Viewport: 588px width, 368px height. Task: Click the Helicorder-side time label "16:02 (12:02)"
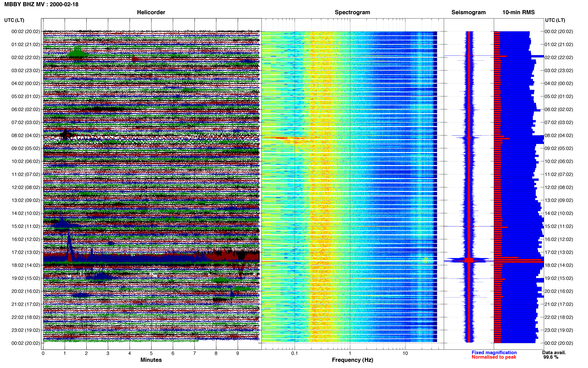point(26,239)
